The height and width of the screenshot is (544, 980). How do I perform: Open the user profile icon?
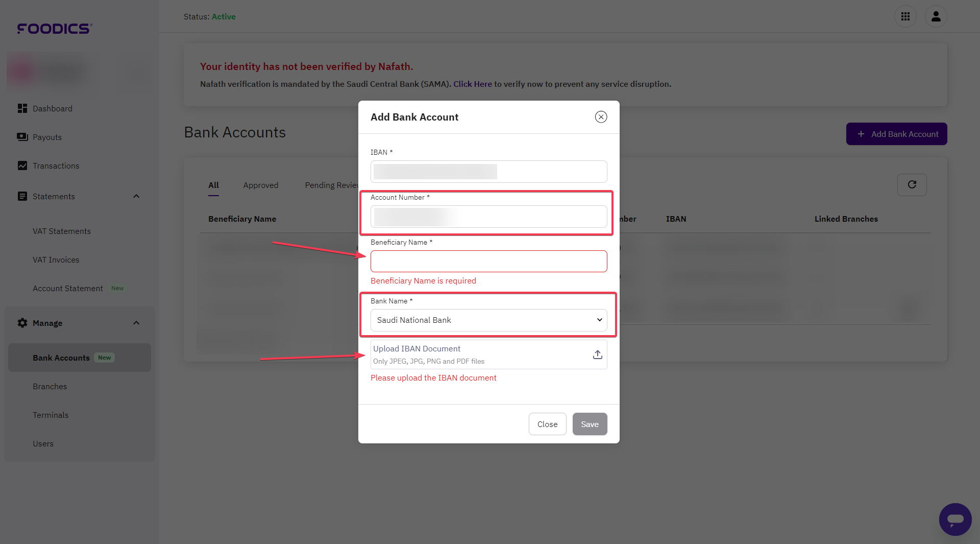[x=936, y=16]
